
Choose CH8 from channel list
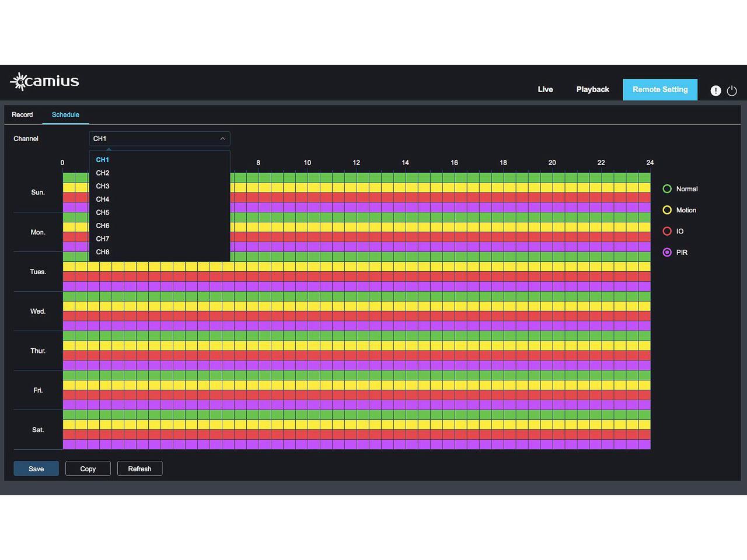point(103,252)
